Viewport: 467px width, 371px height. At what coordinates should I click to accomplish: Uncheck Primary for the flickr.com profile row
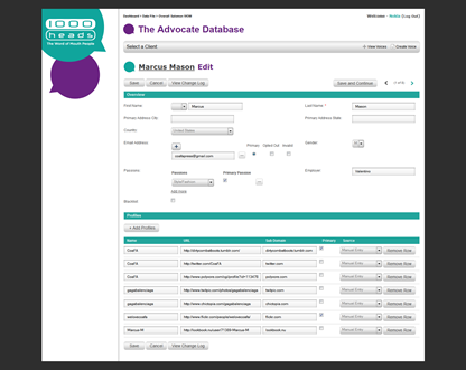coord(321,315)
